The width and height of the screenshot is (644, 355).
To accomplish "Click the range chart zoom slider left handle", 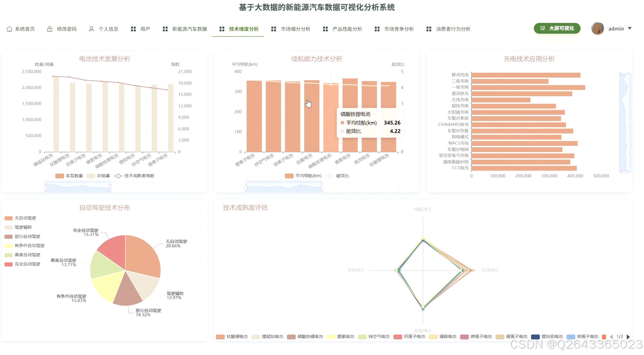I will [x=246, y=187].
